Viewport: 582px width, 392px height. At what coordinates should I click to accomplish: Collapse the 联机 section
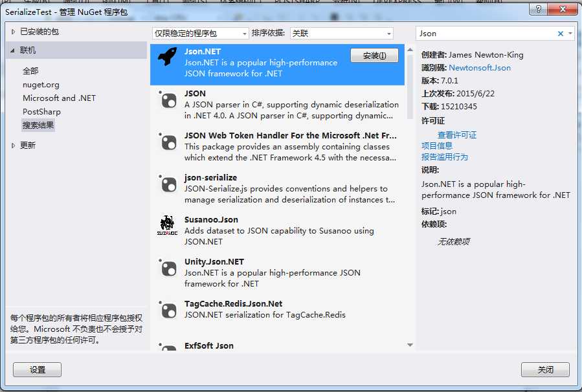coord(13,50)
